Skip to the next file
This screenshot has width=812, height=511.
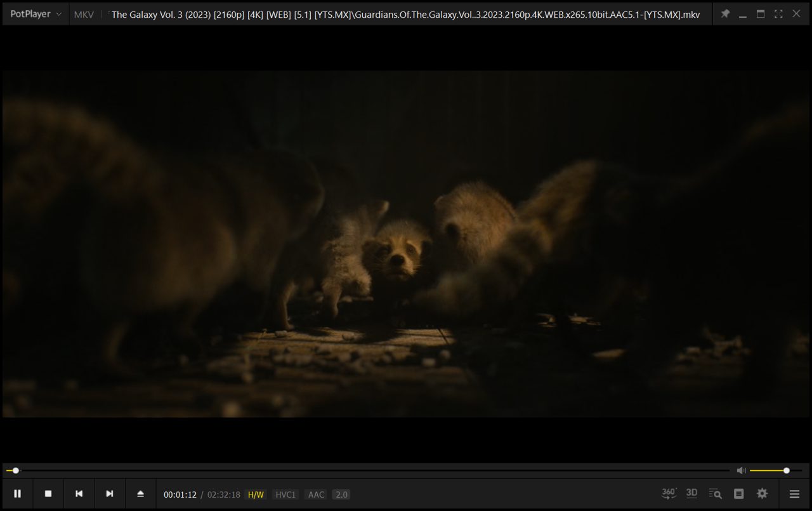[110, 494]
